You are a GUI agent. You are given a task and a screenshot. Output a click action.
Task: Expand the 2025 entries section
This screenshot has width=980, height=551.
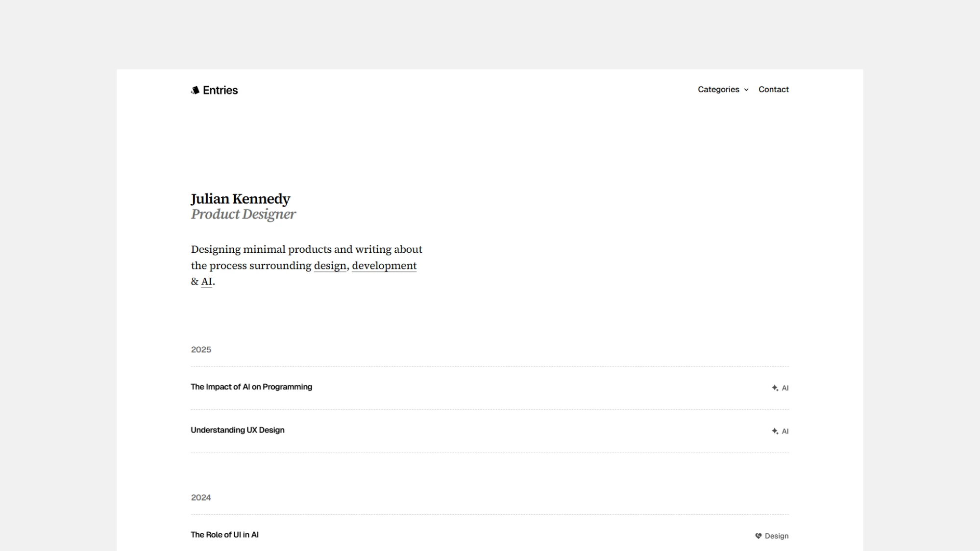(201, 350)
